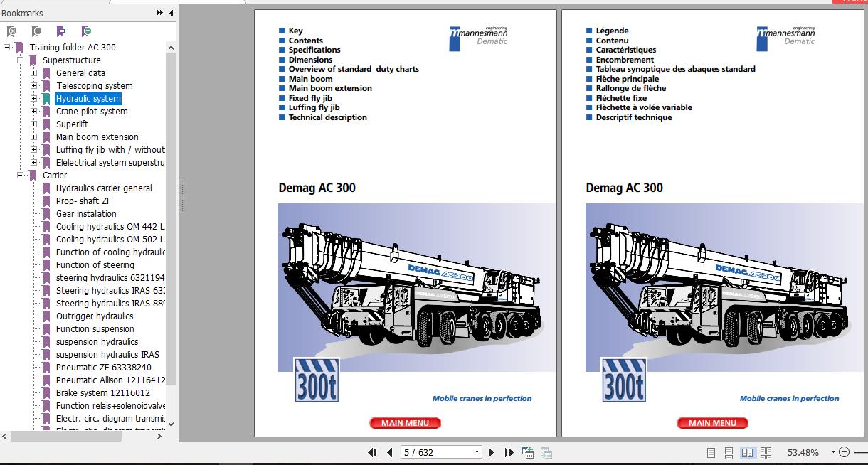This screenshot has height=465, width=868.
Task: Advance to the next page
Action: coord(491,452)
